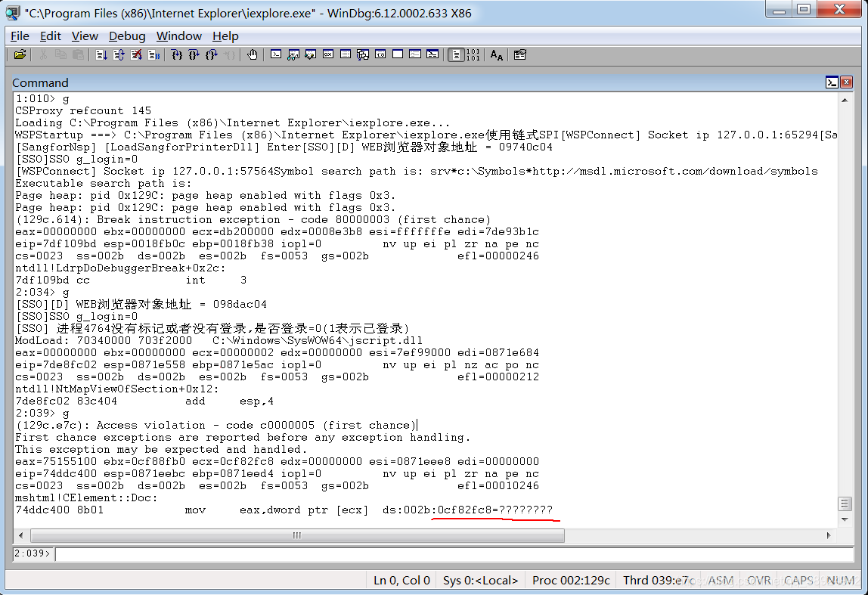
Task: Focus the command input field
Action: point(454,553)
